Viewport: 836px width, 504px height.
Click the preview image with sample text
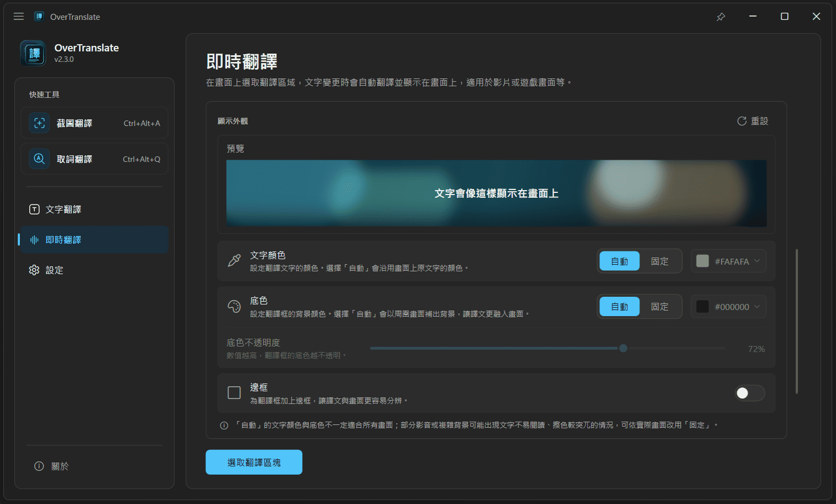496,193
